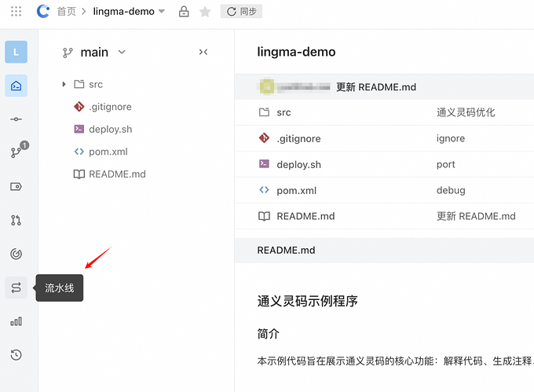This screenshot has width=534, height=392.
Task: Open the commits icon in sidebar
Action: point(16,119)
